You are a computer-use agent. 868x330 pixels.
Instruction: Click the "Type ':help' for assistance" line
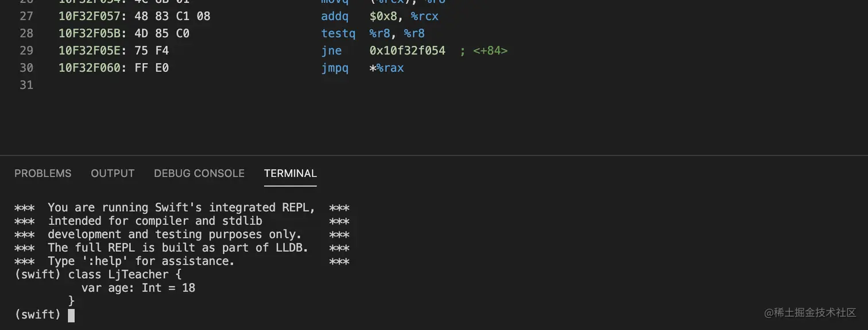click(141, 261)
